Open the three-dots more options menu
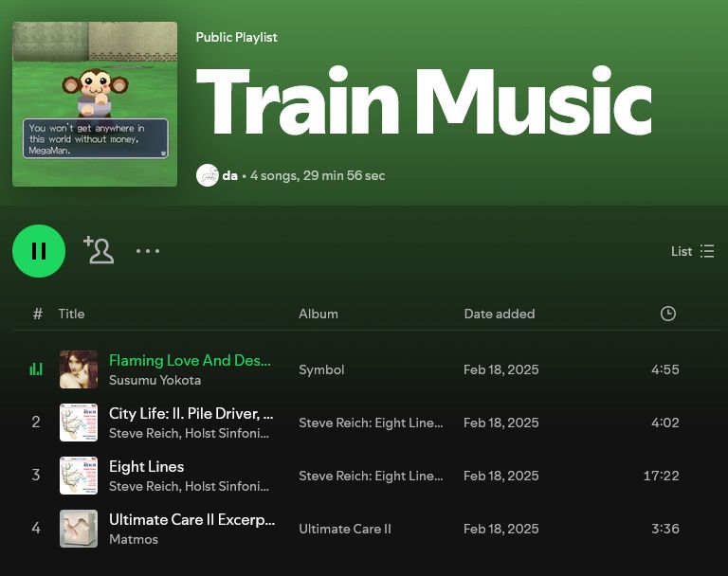The width and height of the screenshot is (728, 576). [x=148, y=251]
